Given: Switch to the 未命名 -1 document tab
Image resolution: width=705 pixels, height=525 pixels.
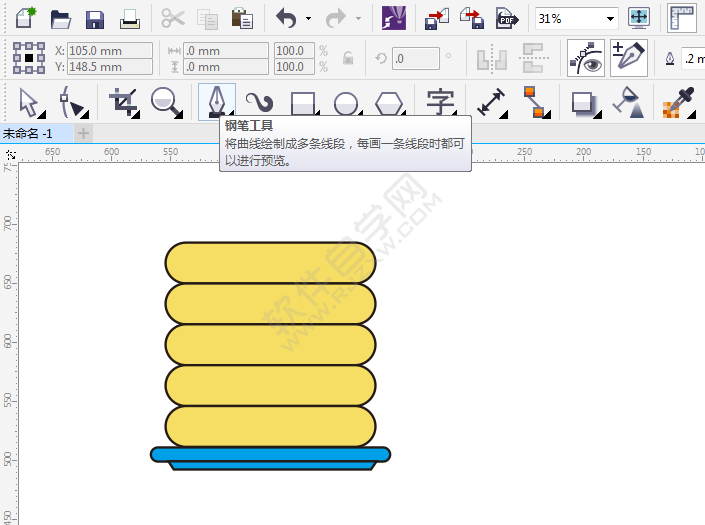Looking at the screenshot, I should coord(30,133).
